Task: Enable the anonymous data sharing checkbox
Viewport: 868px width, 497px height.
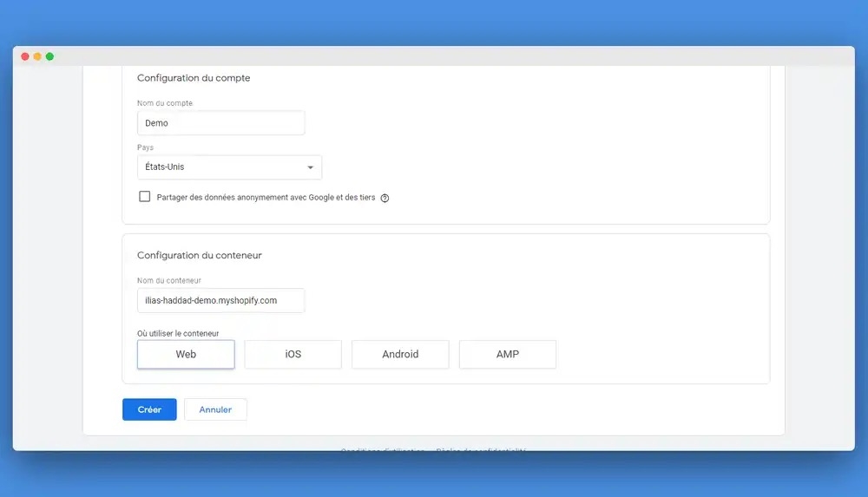Action: 145,197
